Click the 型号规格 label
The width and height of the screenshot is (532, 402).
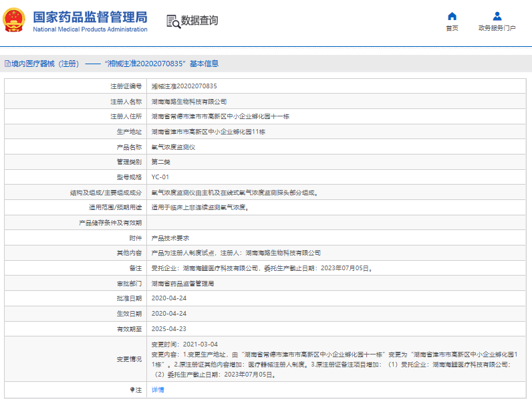pyautogui.click(x=129, y=177)
